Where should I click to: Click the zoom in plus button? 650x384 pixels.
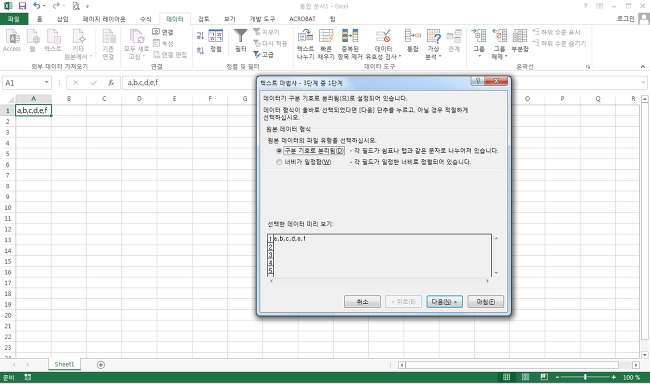[x=614, y=377]
